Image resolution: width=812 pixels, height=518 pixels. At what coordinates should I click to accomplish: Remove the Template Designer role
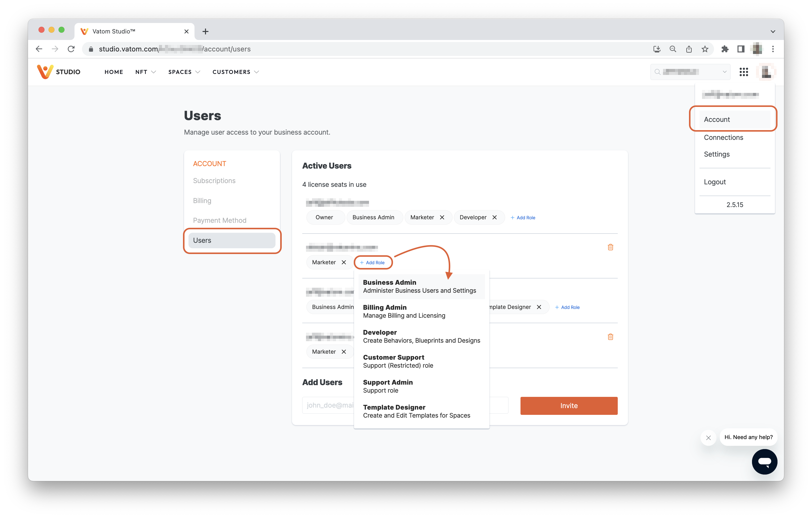539,307
